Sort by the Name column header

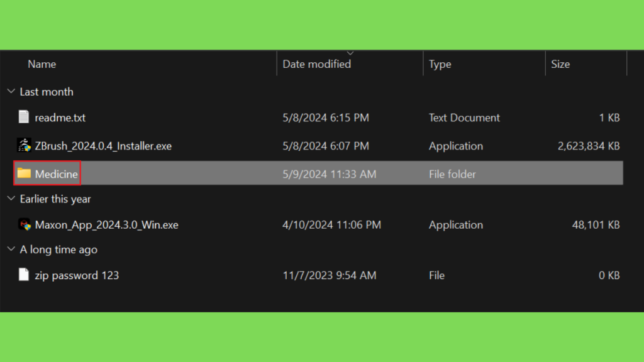click(42, 64)
